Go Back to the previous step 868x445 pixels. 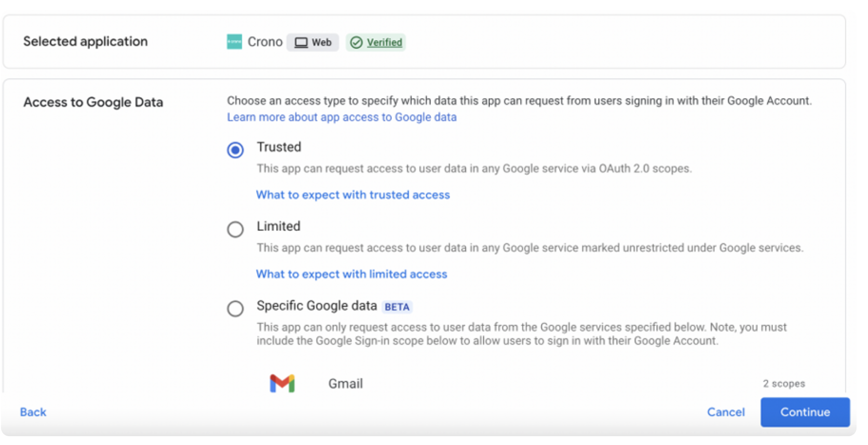tap(33, 412)
